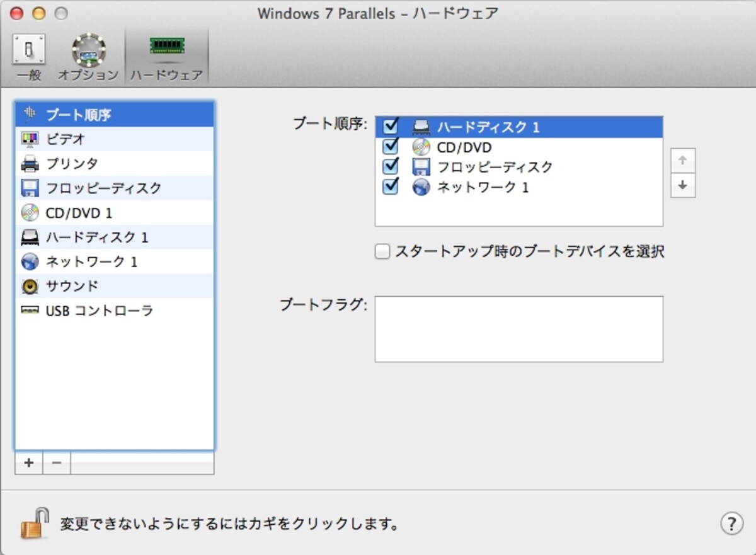Move selected boot device down with arrow
Viewport: 756px width, 555px height.
[x=683, y=185]
